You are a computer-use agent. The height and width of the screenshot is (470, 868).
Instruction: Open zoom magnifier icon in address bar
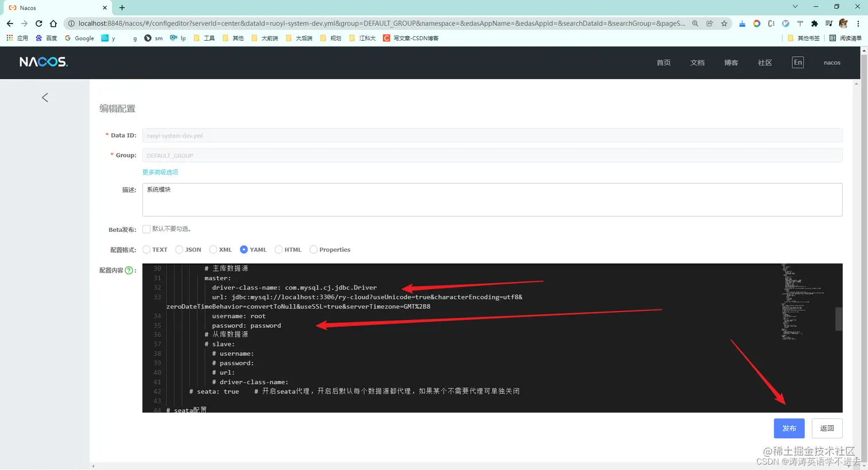(695, 24)
